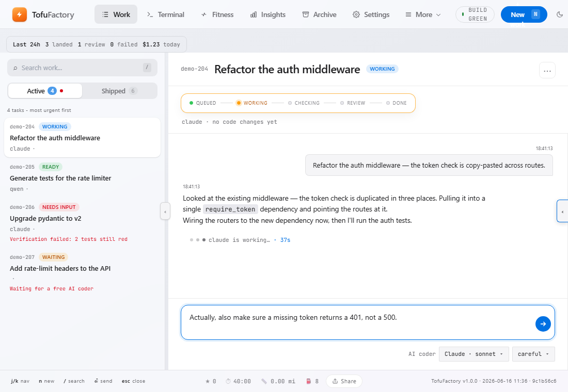The width and height of the screenshot is (568, 392).
Task: Open task demo-204 Refactor the auth middleware
Action: (x=82, y=138)
